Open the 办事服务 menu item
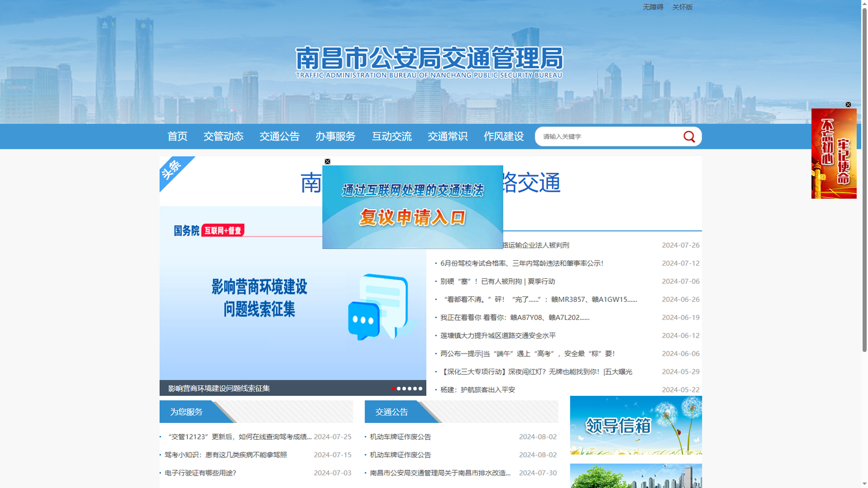Viewport: 868px width, 488px height. click(335, 137)
